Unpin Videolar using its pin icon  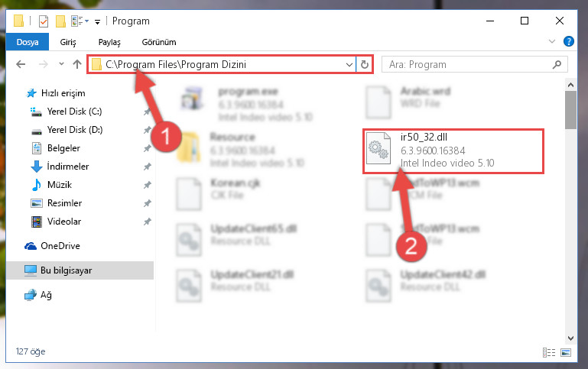pos(148,222)
